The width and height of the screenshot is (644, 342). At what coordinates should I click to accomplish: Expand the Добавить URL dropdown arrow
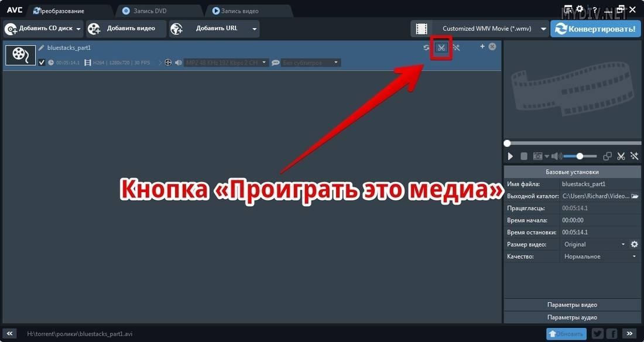coord(255,29)
